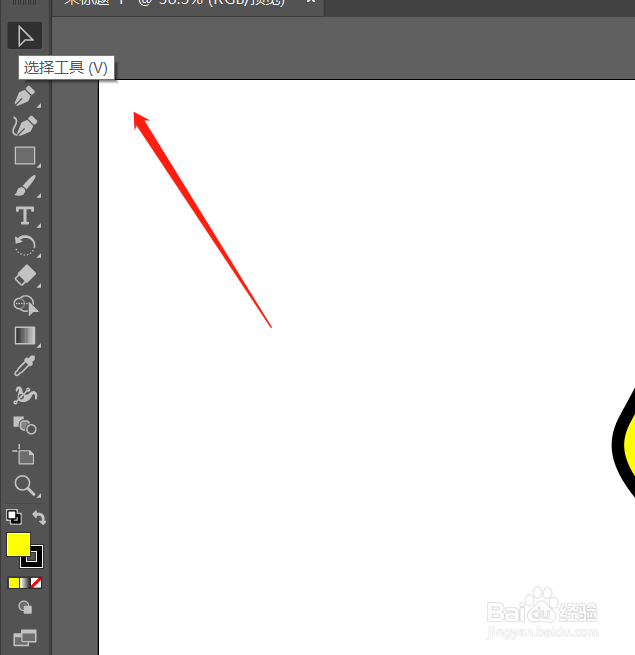Viewport: 635px width, 655px height.
Task: Pick the Eyedropper tool
Action: tap(25, 366)
